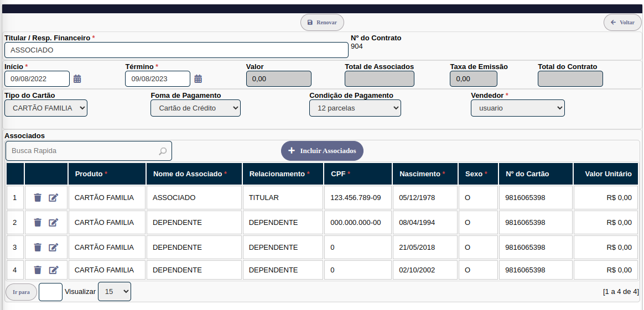Open the Tipo do Cartão dropdown
This screenshot has height=310, width=644.
pos(46,108)
